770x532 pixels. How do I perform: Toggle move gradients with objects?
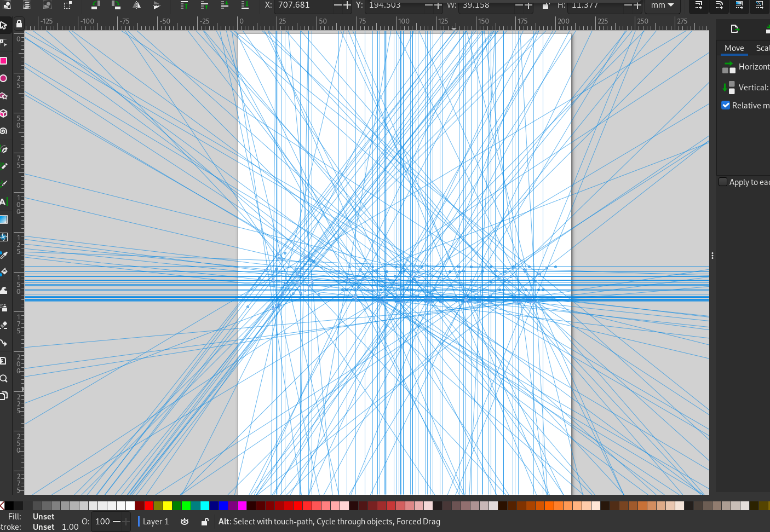(x=739, y=5)
